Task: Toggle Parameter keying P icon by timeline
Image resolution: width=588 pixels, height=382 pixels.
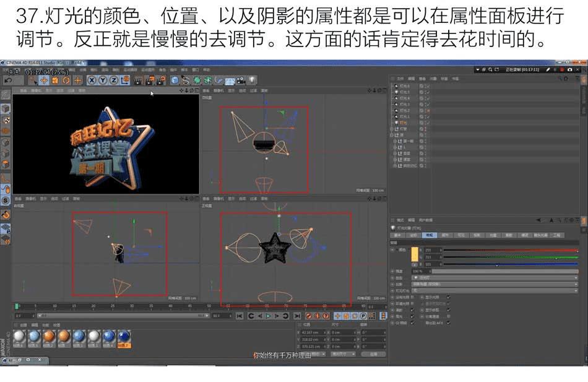Action: [363, 316]
